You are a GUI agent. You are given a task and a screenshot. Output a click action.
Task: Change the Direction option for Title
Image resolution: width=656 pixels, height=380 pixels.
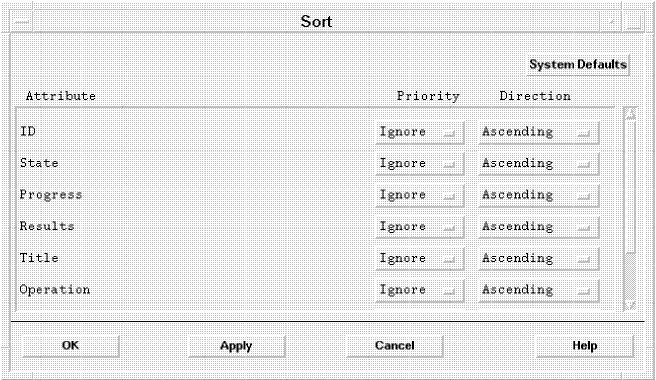pos(539,259)
